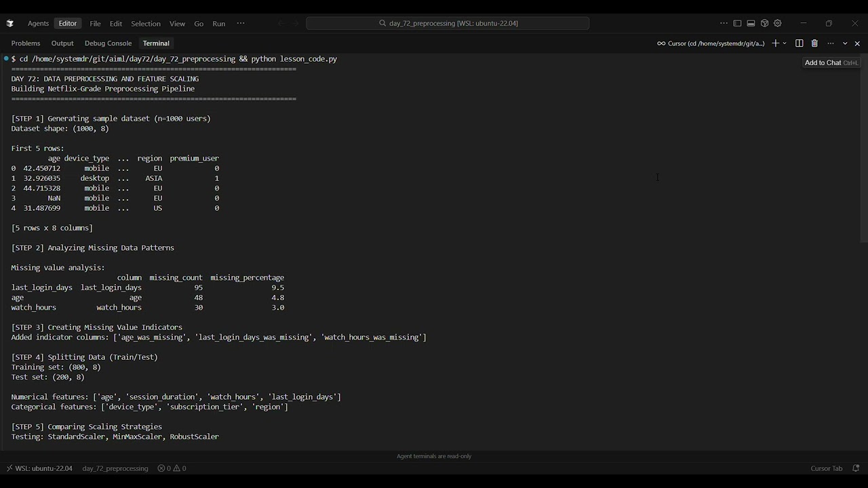This screenshot has width=868, height=488.
Task: Open settings via the gear icon
Action: [x=778, y=23]
